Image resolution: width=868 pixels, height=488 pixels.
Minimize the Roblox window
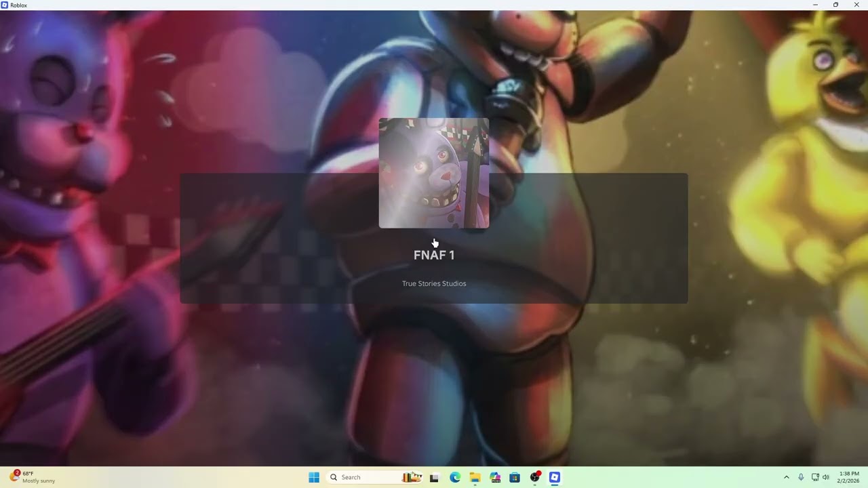[x=815, y=5]
